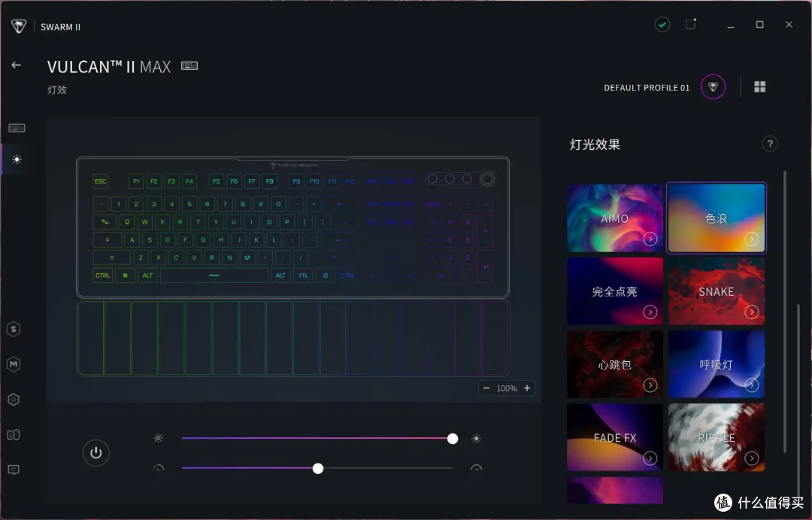The height and width of the screenshot is (520, 812).
Task: Open the keyboard key assignment sidebar tab
Action: [x=17, y=127]
